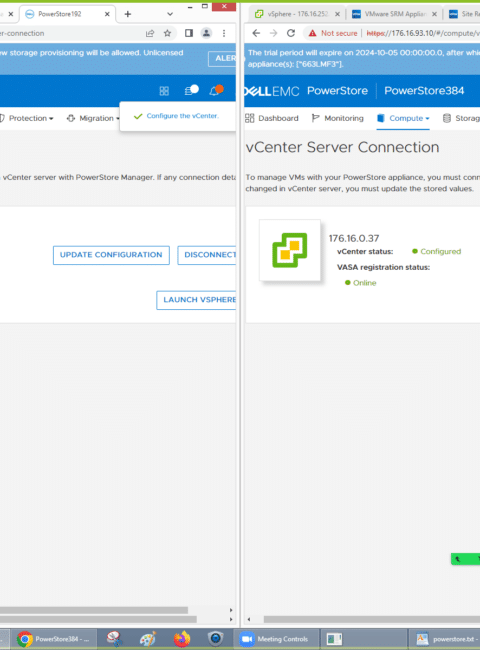Click the PowerStore384 cluster name in header
Image resolution: width=480 pixels, height=650 pixels.
click(424, 91)
